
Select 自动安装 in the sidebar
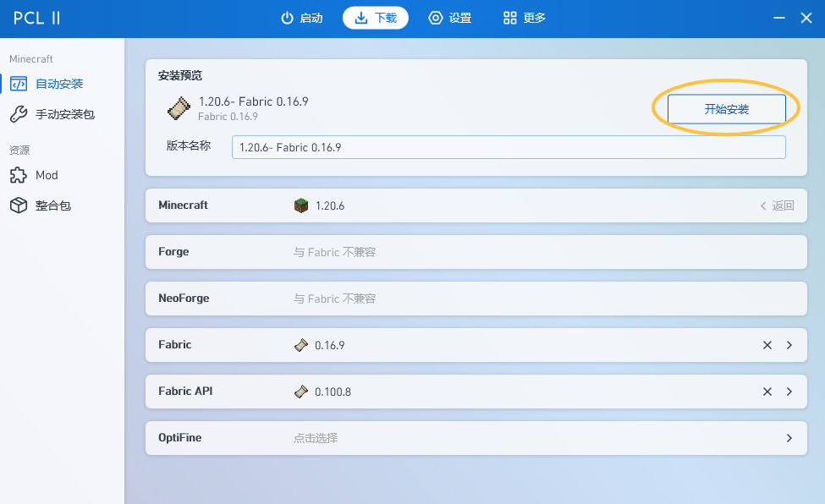coord(62,85)
